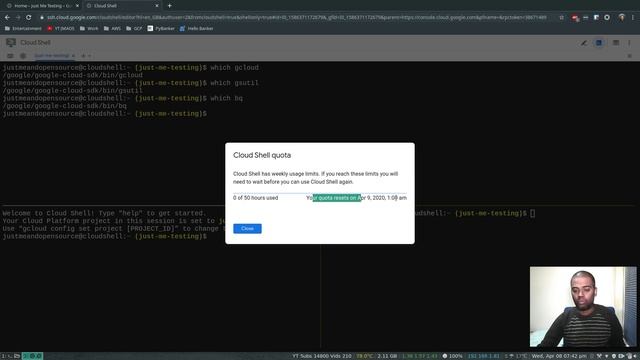Open Cloud Shell terminal settings gear

click(23, 56)
